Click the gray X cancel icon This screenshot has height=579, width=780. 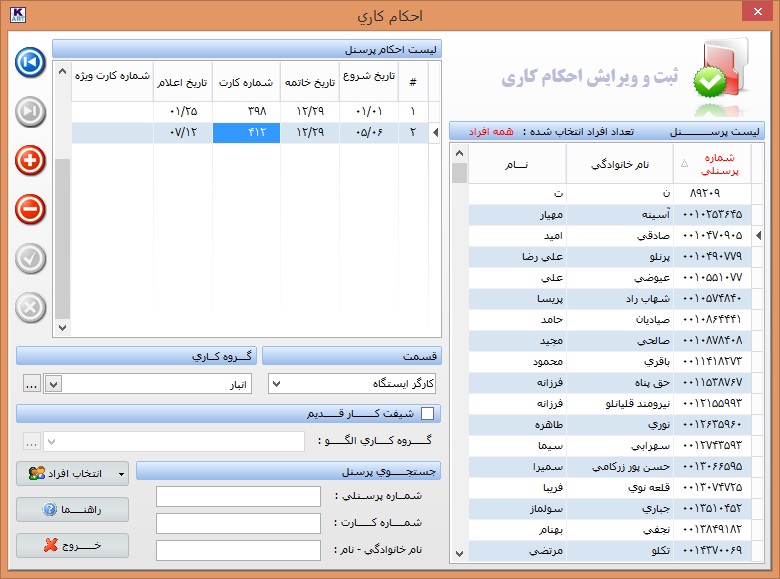point(31,307)
